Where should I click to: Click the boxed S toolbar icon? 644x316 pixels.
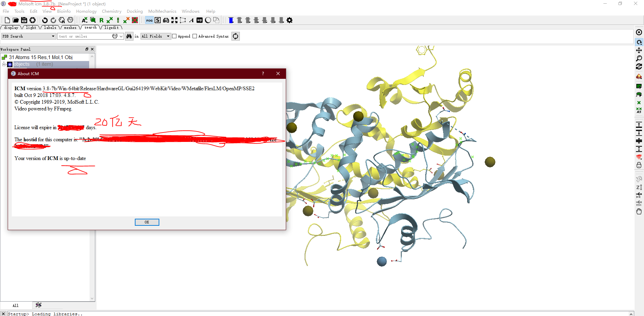coord(158,20)
